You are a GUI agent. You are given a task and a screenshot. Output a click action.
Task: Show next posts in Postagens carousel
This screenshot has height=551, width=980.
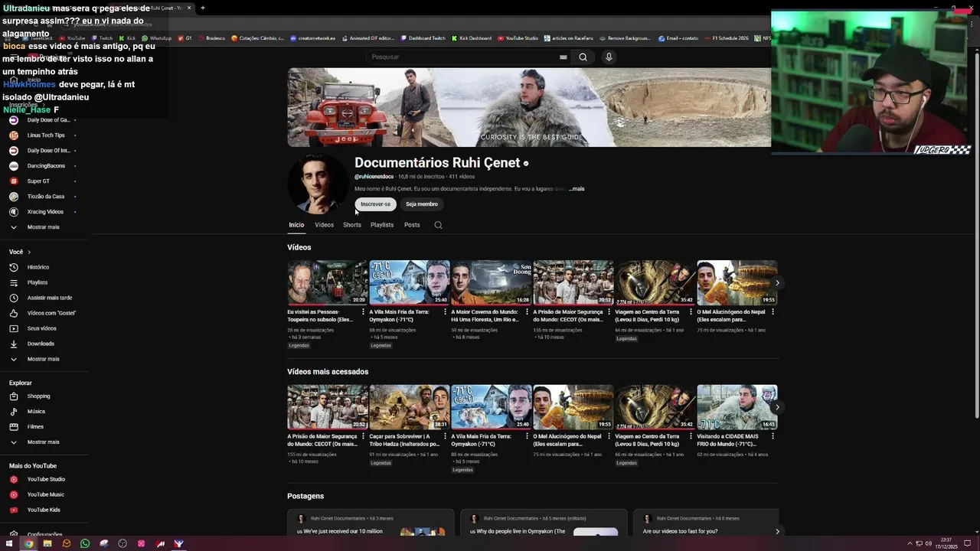pyautogui.click(x=777, y=531)
